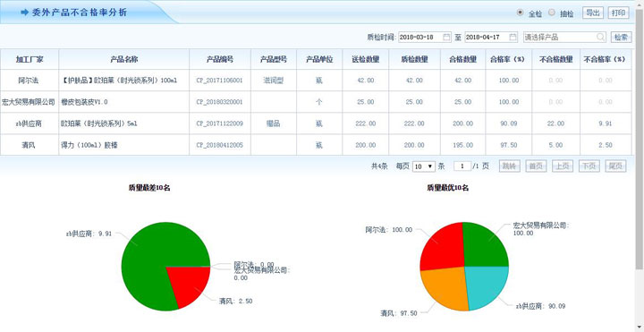Click the magnifier icon in product selector

coord(600,37)
